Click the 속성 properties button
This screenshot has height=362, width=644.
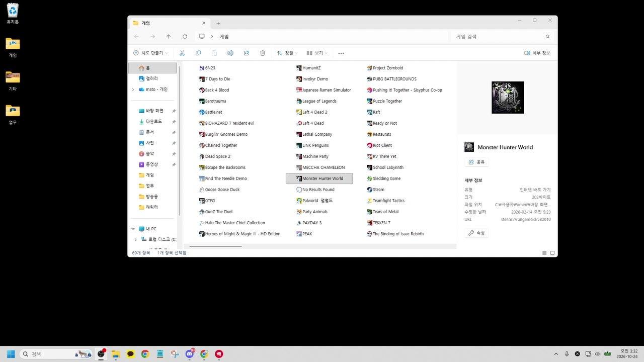476,233
